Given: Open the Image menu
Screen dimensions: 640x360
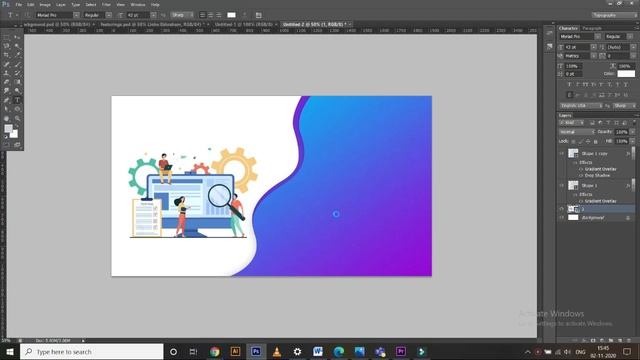Looking at the screenshot, I should (45, 4).
